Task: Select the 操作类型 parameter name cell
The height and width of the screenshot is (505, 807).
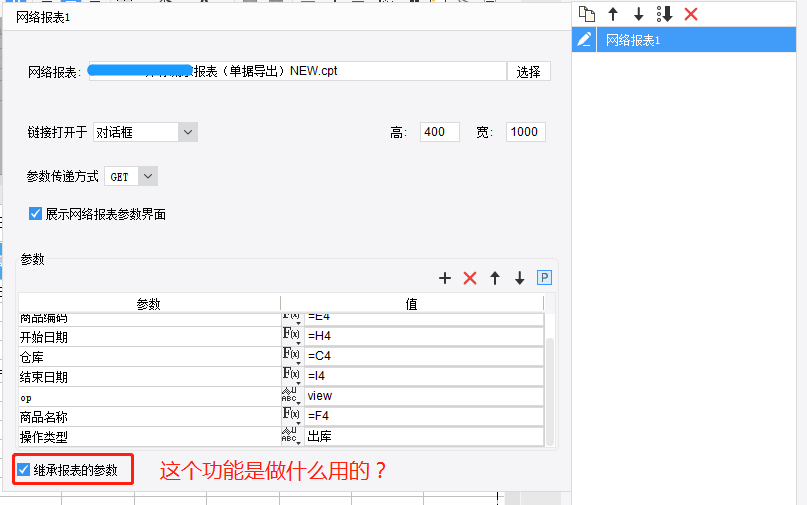Action: (x=150, y=437)
